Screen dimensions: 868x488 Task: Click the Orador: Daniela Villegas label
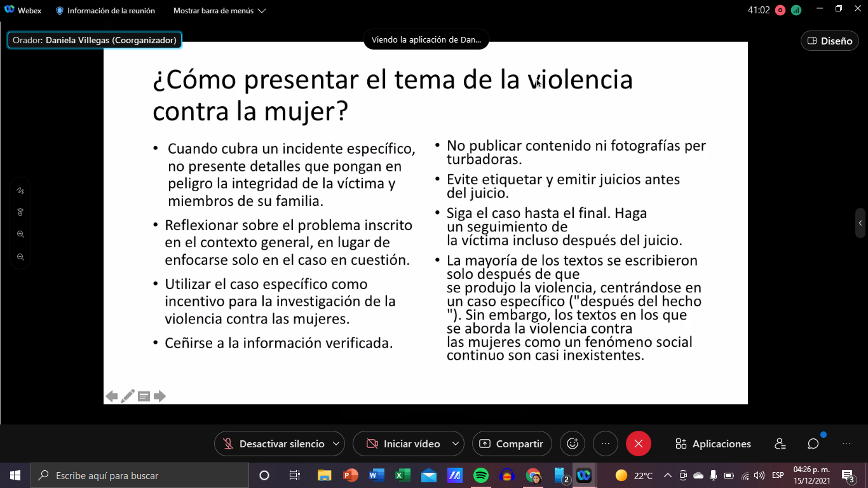[95, 40]
